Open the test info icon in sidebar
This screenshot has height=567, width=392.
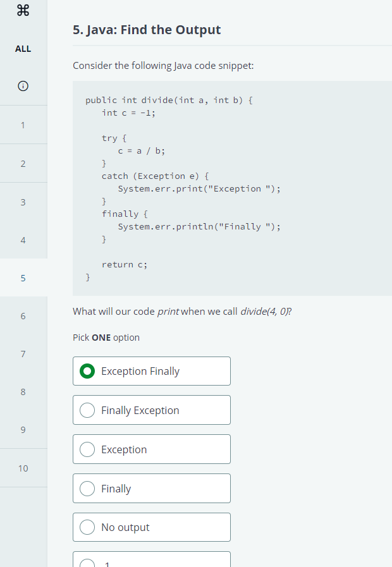pos(23,86)
